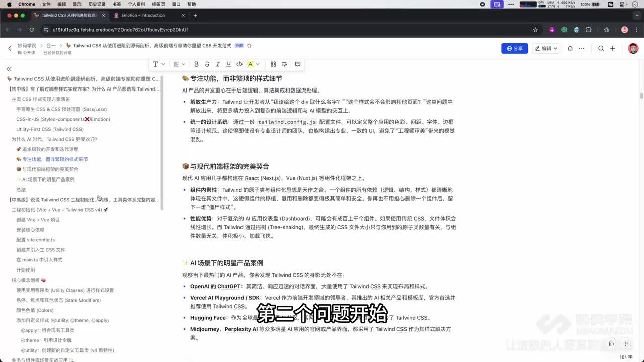Select outline item 核心概念剖析
This screenshot has width=644, height=362.
pyautogui.click(x=29, y=280)
